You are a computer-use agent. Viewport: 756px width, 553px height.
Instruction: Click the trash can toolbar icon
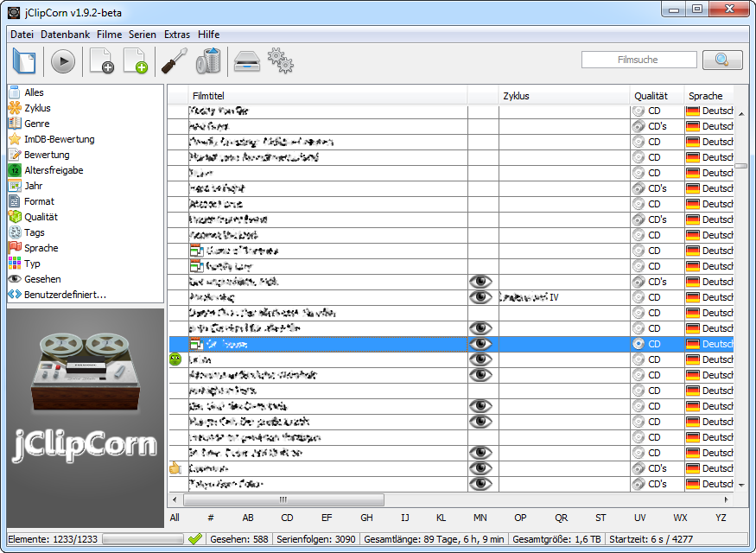pos(208,61)
